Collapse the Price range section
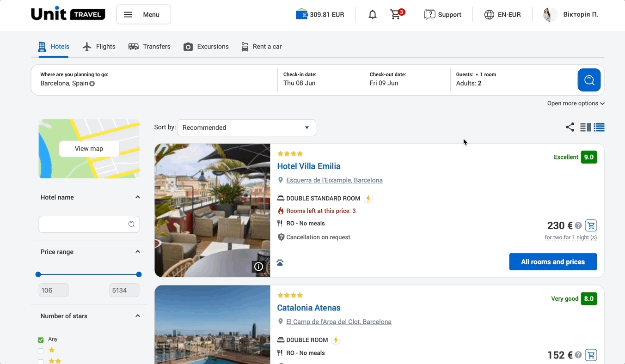This screenshot has height=364, width=625. pyautogui.click(x=137, y=252)
